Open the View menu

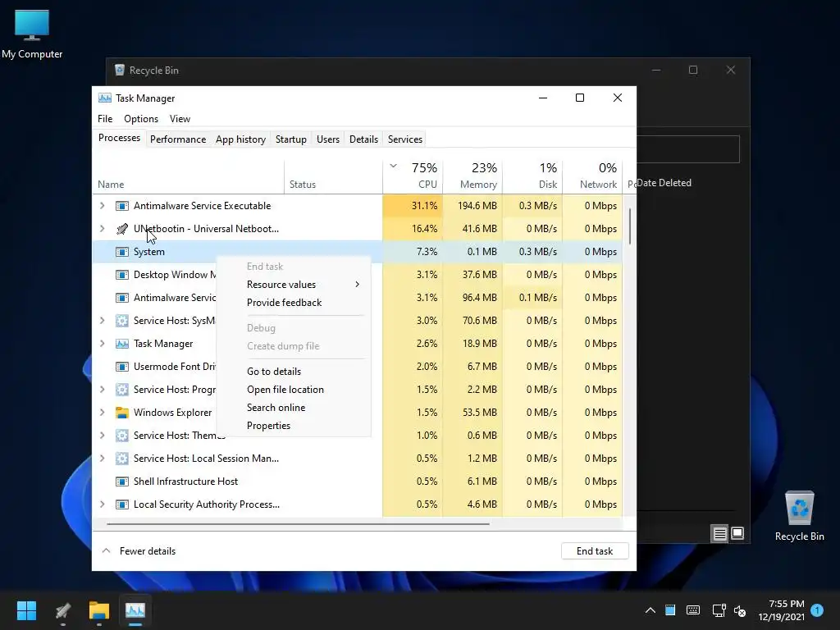[180, 119]
